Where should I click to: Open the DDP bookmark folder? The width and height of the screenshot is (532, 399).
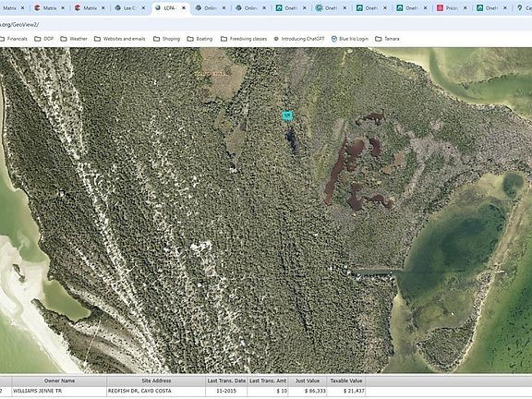44,39
